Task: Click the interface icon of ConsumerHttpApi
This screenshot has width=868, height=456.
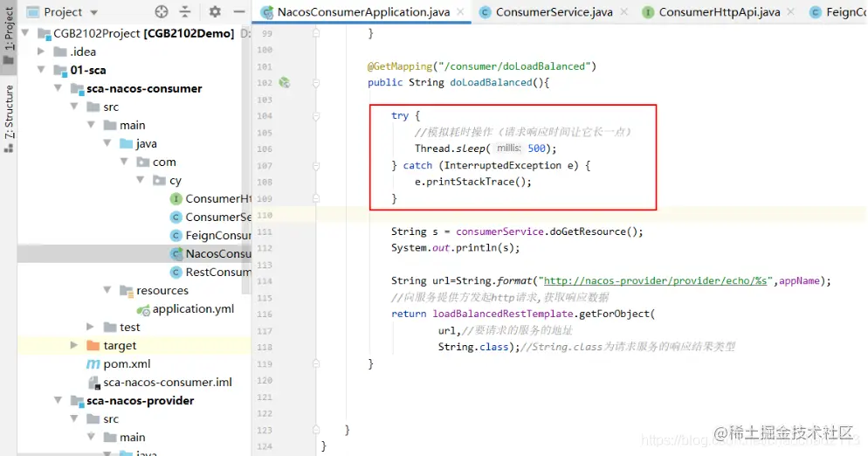Action: [176, 198]
